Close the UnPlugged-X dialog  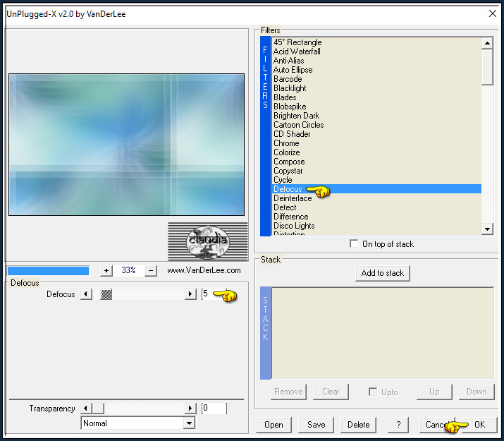coord(493,13)
